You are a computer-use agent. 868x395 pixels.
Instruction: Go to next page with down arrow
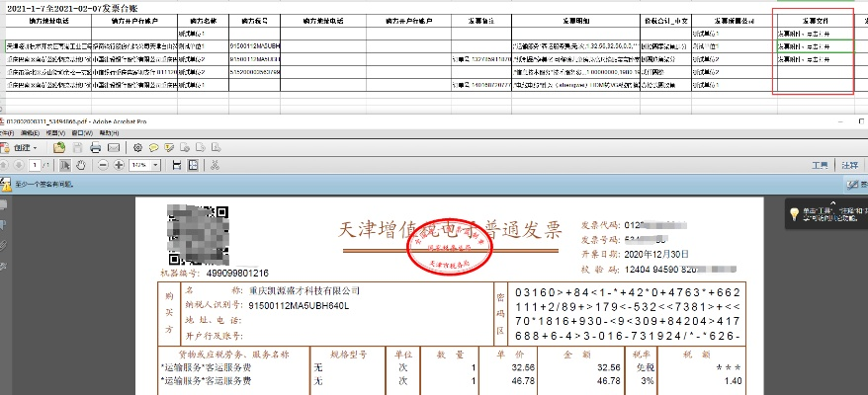tap(20, 164)
